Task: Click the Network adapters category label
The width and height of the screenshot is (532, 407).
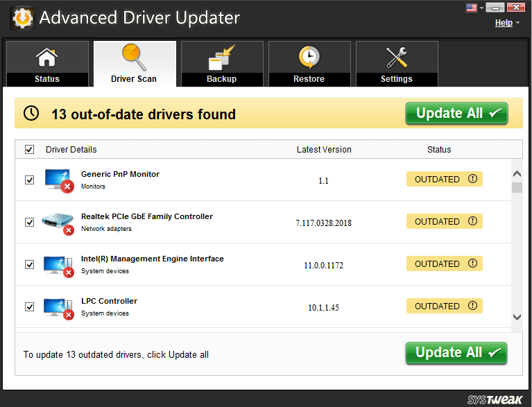Action: 106,229
